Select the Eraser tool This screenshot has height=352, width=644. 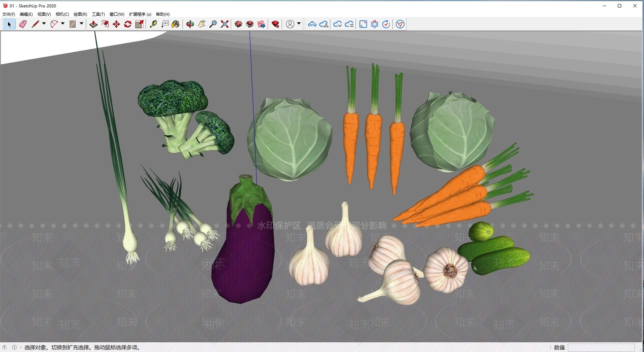click(x=23, y=25)
